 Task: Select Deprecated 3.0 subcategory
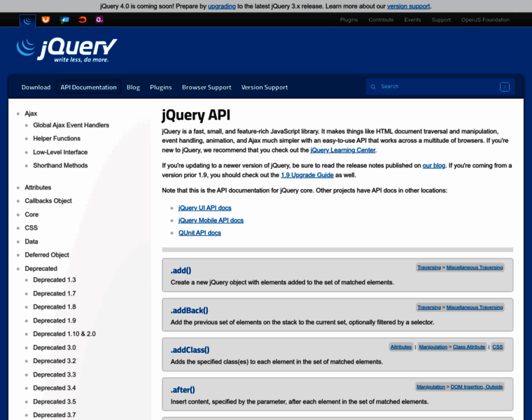(x=55, y=347)
